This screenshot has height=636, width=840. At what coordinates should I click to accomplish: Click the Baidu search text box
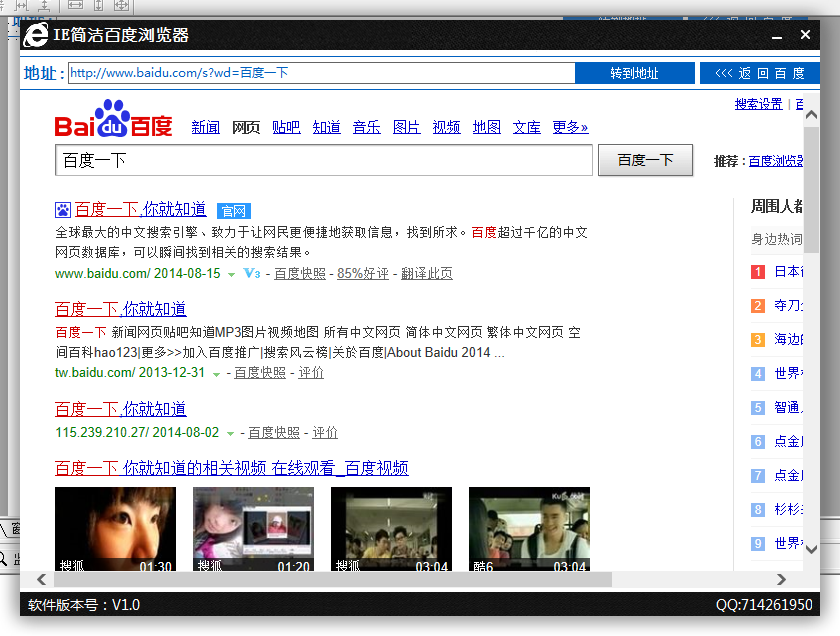pyautogui.click(x=324, y=160)
